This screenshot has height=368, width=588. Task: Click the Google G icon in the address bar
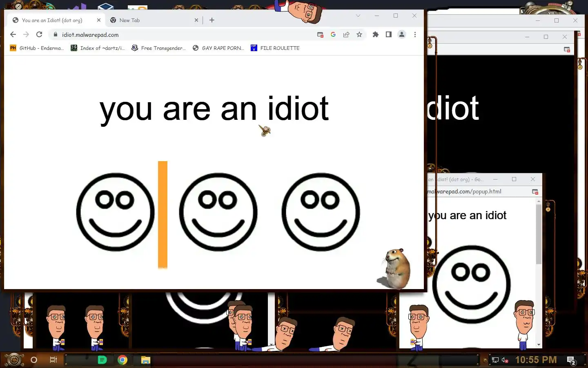[333, 35]
